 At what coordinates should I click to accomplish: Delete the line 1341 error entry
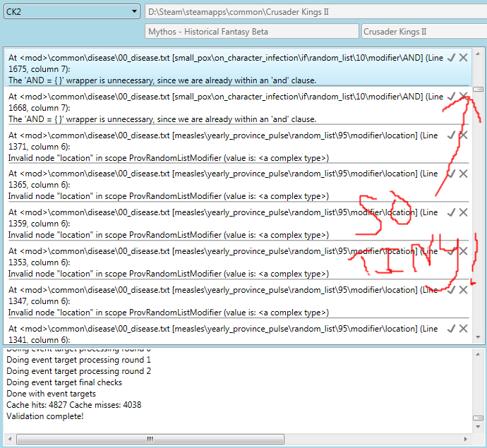463,329
